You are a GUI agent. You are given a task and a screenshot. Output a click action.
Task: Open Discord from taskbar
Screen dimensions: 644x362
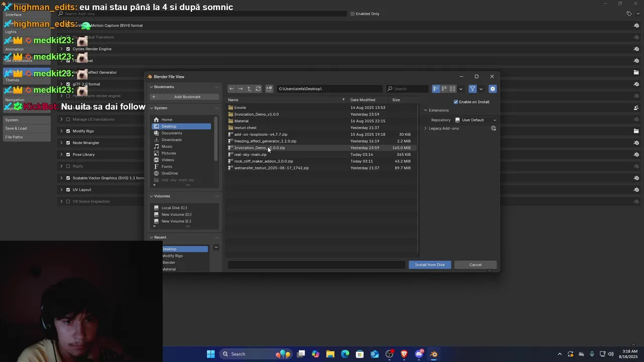(x=419, y=354)
